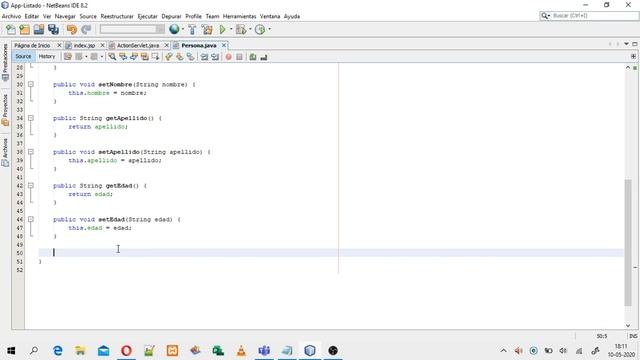
Task: Open Windows Start menu
Action: click(11, 351)
